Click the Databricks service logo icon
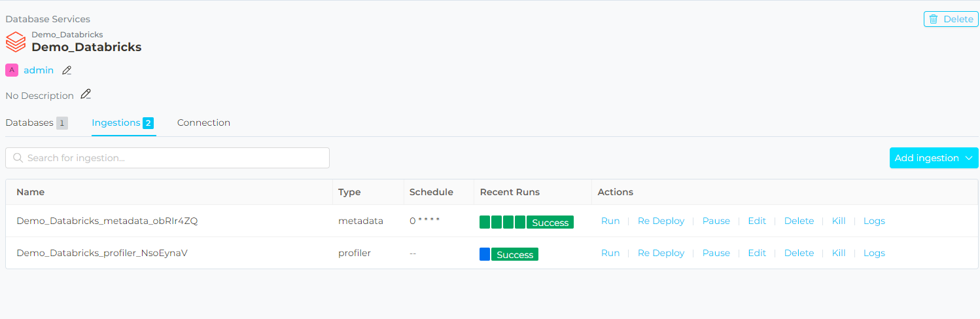This screenshot has height=319, width=980. [x=16, y=42]
